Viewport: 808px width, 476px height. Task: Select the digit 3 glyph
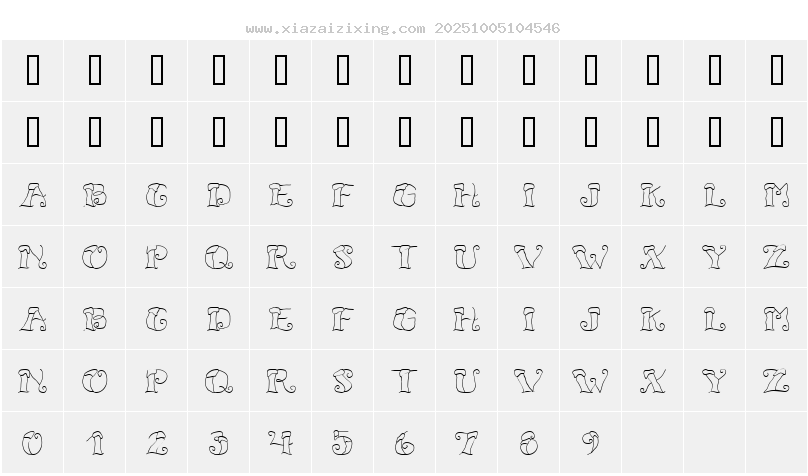tap(219, 442)
